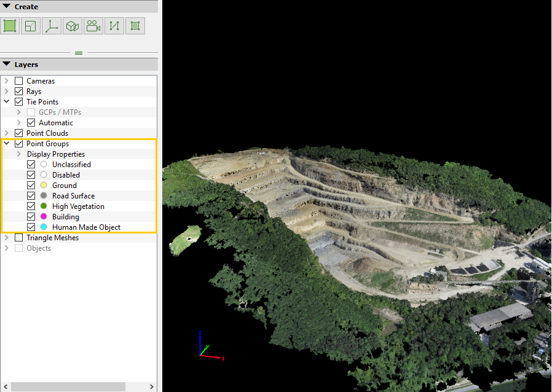The width and height of the screenshot is (552, 392).
Task: Click the first Create icon, the filled green square
Action: tap(10, 26)
